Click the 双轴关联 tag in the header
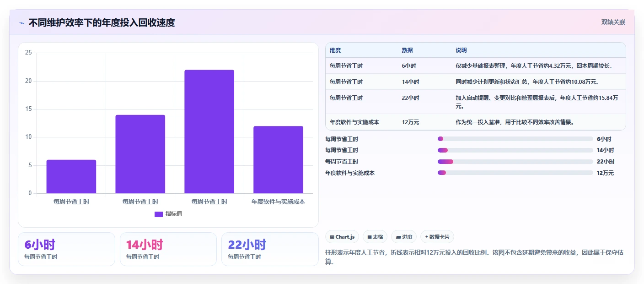Image resolution: width=644 pixels, height=284 pixels. point(613,22)
